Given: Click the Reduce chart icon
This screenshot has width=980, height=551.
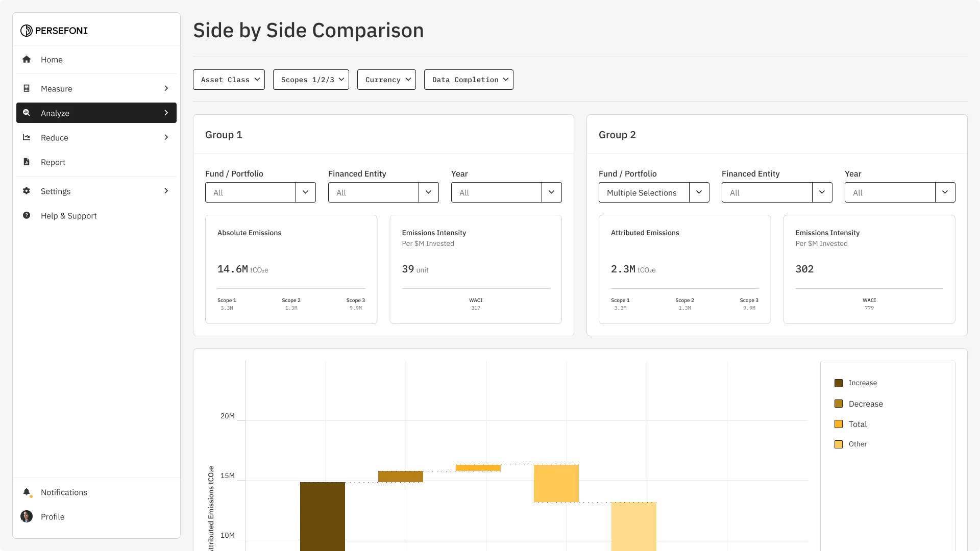Looking at the screenshot, I should [27, 138].
